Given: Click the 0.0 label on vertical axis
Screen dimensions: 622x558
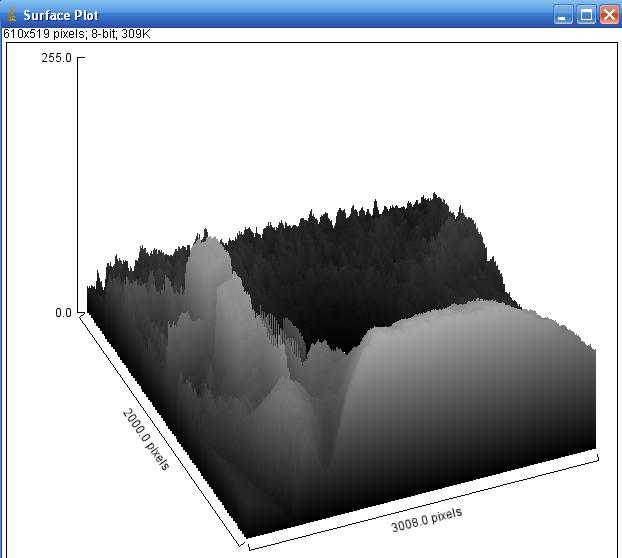Looking at the screenshot, I should point(62,313).
